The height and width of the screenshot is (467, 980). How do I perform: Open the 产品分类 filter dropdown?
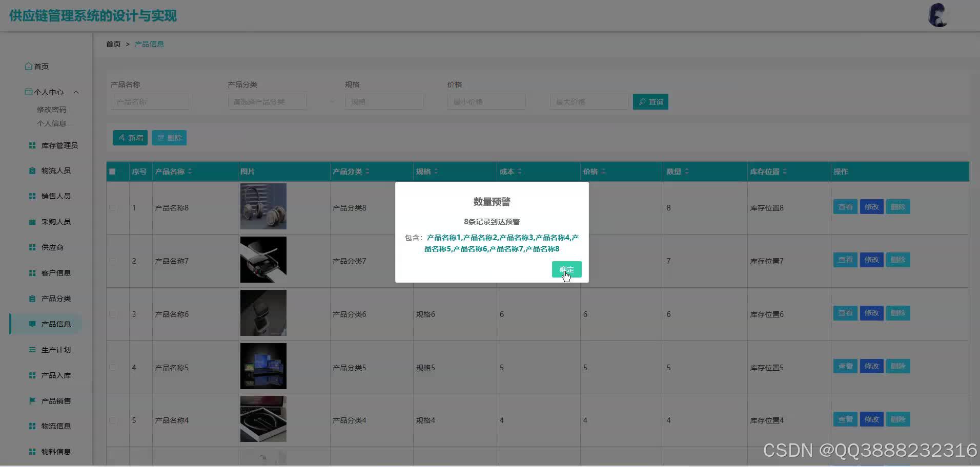(267, 102)
